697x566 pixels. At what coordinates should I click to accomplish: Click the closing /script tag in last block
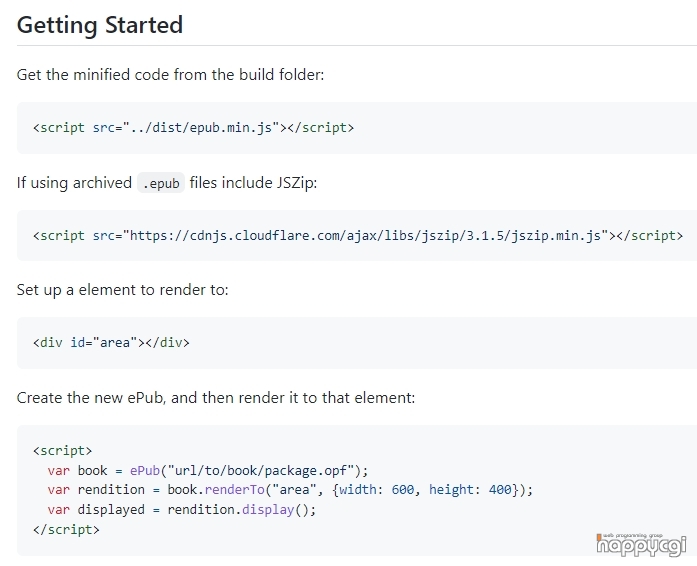66,530
